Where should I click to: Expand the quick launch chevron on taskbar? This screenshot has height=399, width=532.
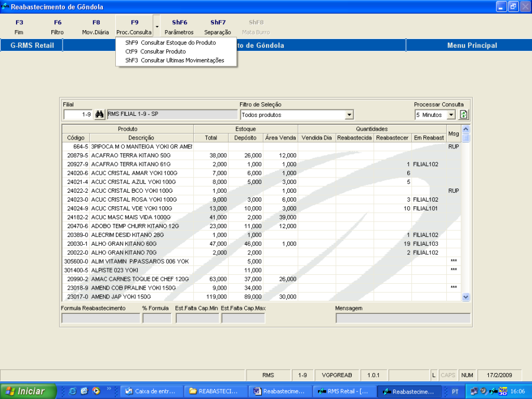point(109,389)
